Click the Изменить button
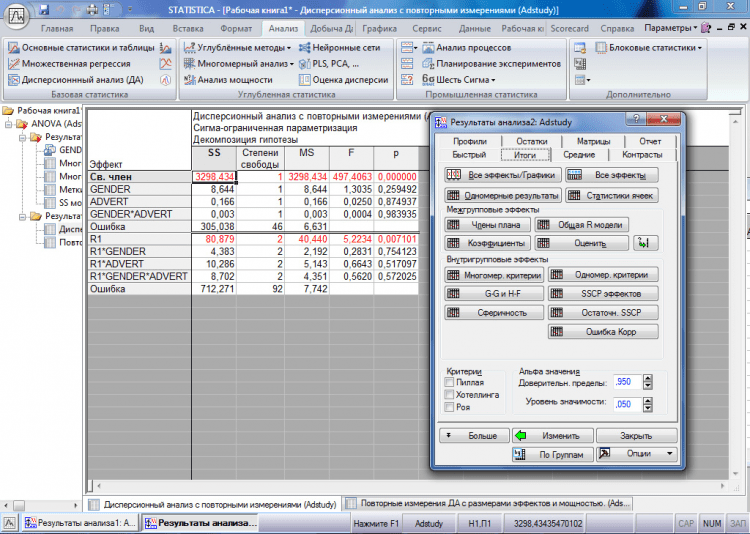The image size is (750, 534). tap(553, 435)
